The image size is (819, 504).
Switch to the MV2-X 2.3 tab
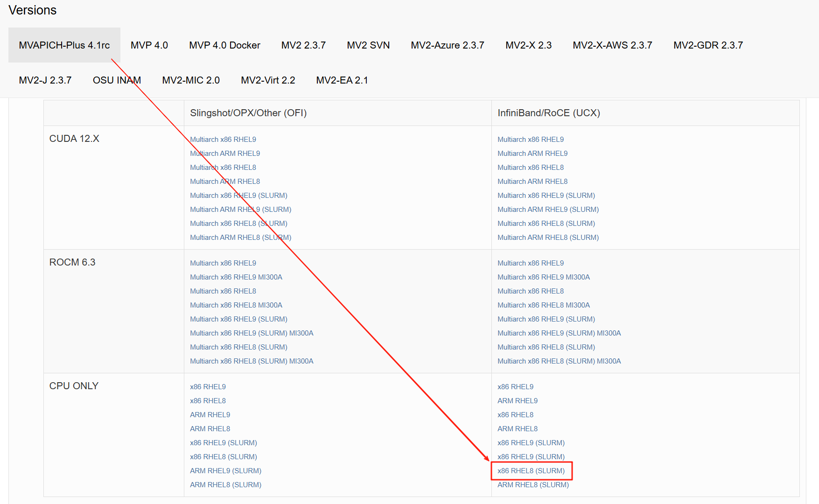(x=528, y=45)
